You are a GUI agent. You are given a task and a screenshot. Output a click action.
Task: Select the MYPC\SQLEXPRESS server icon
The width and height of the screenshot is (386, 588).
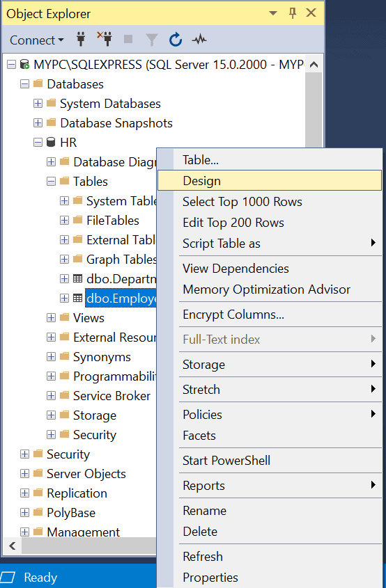tap(25, 65)
